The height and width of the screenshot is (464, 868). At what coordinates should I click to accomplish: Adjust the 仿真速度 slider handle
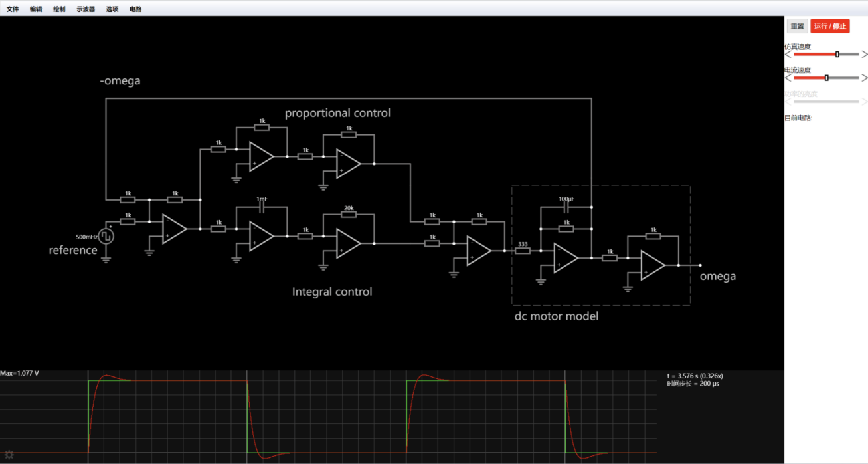tap(837, 54)
